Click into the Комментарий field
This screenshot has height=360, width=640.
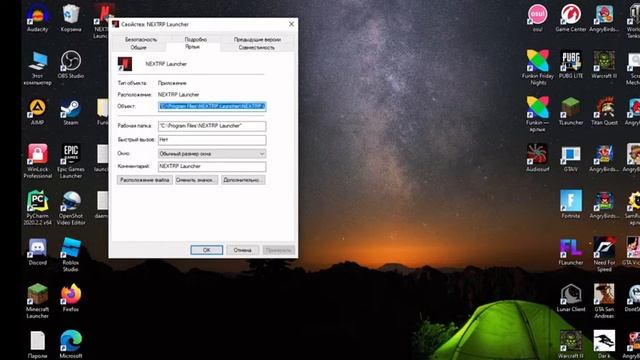pyautogui.click(x=212, y=166)
